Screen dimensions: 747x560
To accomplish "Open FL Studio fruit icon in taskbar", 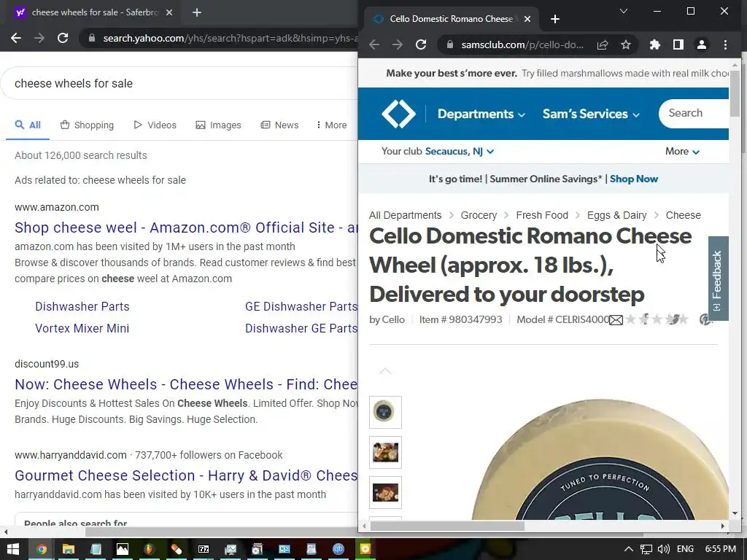I will [x=150, y=549].
